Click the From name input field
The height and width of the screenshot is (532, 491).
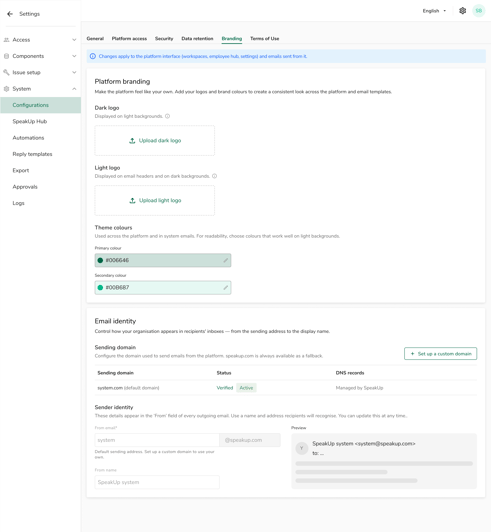point(157,482)
